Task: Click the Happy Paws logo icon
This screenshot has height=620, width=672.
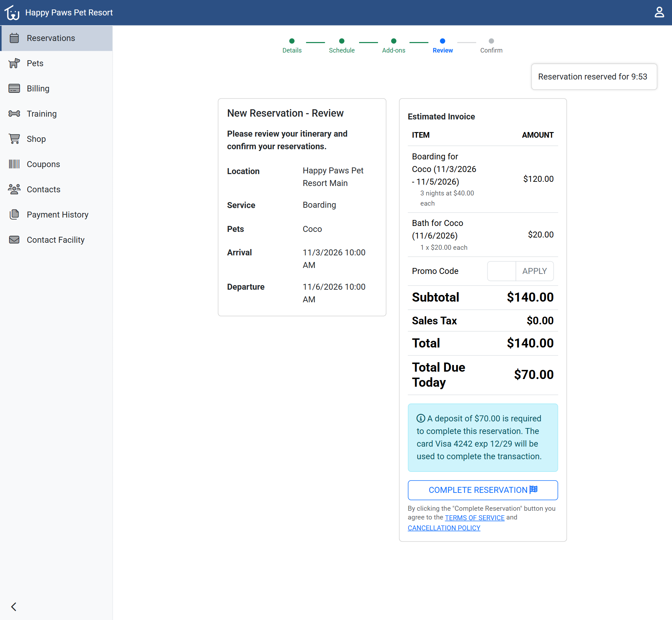Action: [12, 13]
